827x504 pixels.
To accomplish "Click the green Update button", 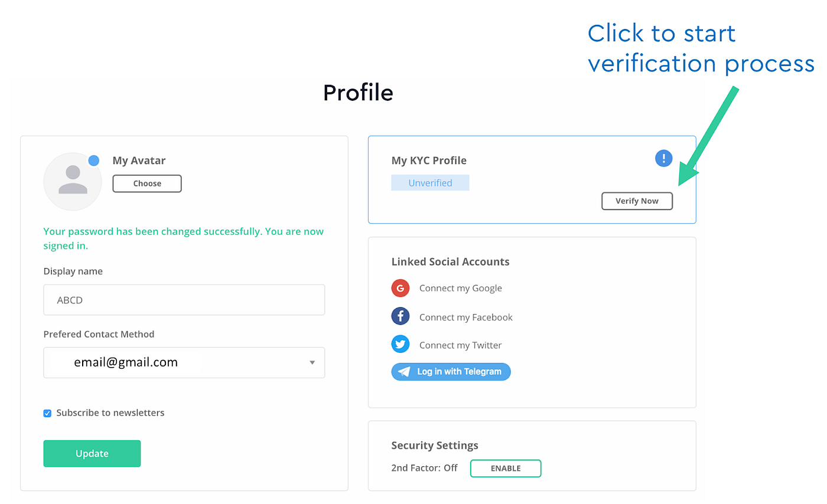I will 92,453.
